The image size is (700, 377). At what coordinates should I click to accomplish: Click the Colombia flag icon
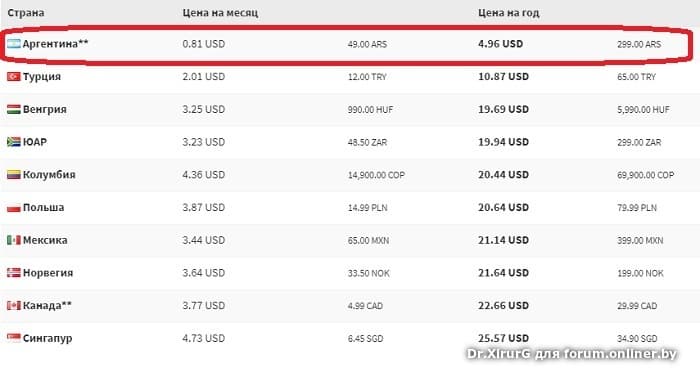click(x=14, y=175)
